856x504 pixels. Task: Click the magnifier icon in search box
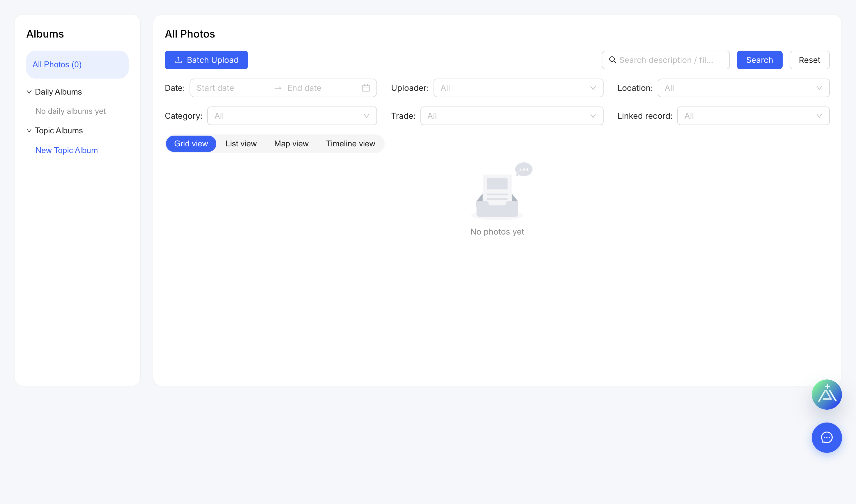click(612, 60)
